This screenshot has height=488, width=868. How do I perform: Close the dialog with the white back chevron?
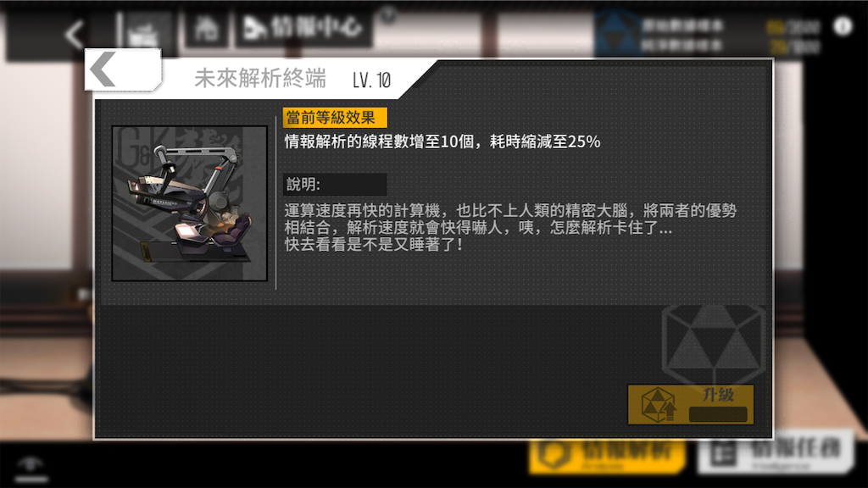(123, 69)
